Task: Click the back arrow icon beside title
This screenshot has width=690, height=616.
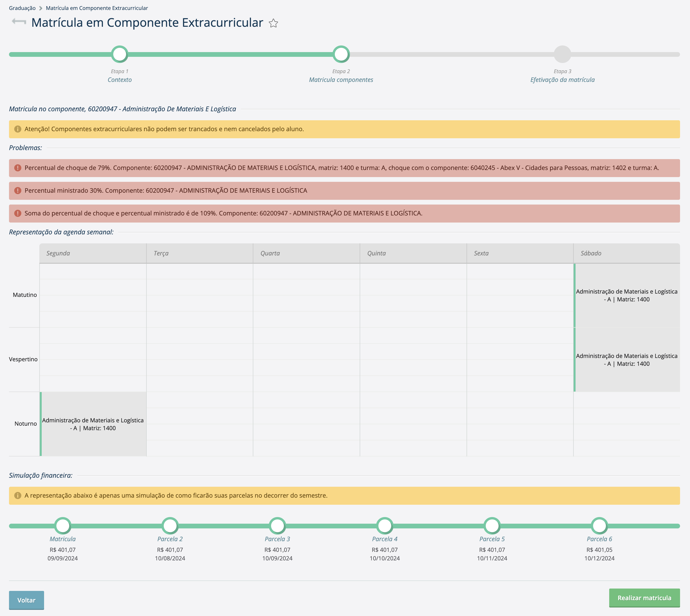Action: pos(19,22)
